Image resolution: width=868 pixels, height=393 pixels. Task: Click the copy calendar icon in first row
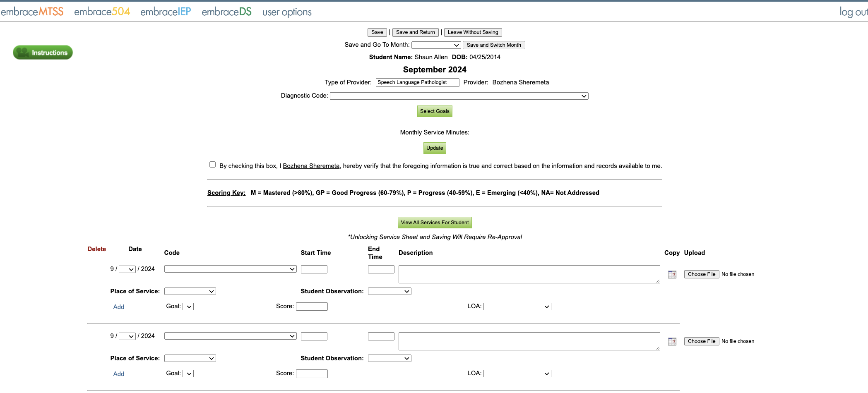tap(672, 274)
